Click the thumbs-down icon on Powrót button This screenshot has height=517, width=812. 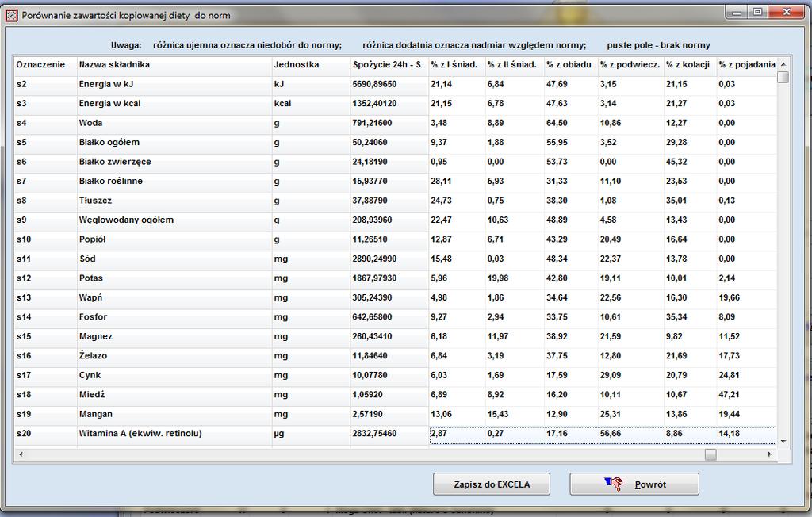614,484
